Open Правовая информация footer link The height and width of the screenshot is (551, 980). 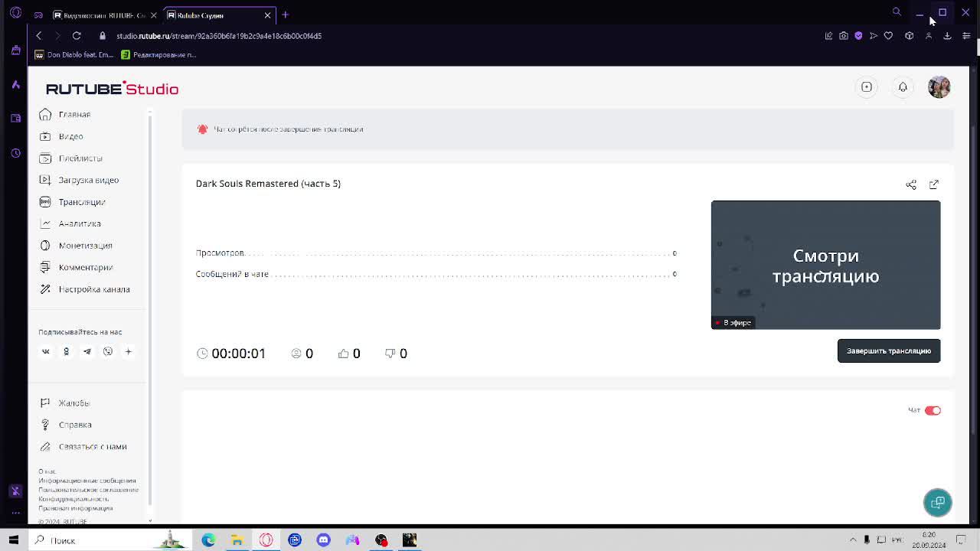[x=76, y=508]
